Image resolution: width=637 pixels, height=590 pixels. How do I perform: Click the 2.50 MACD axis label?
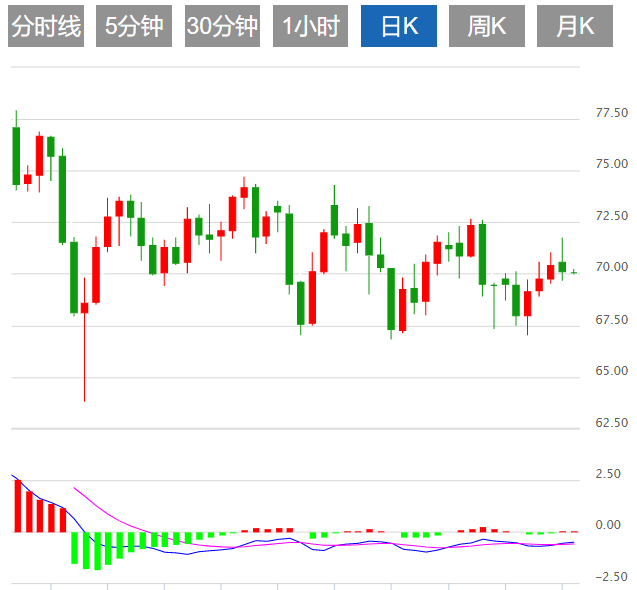click(x=608, y=474)
